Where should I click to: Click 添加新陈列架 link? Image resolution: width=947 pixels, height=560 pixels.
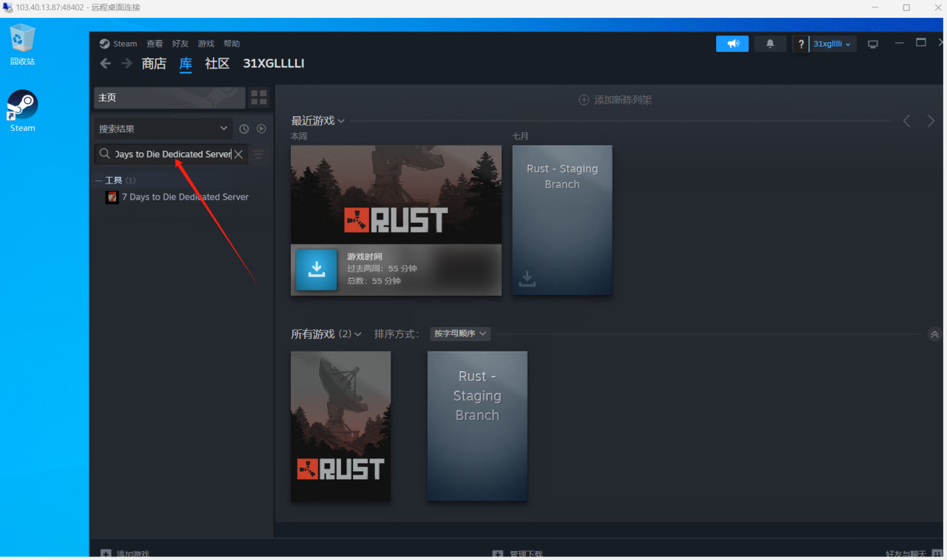pyautogui.click(x=623, y=100)
